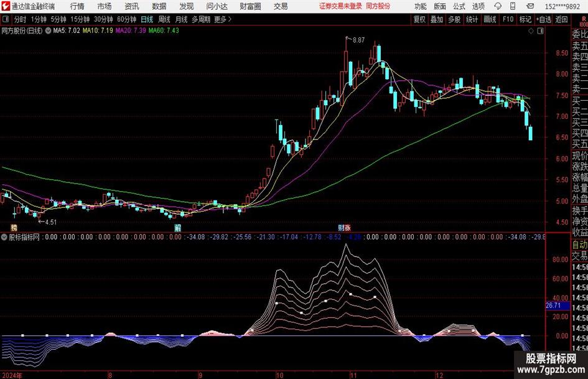Click the 同方股份 stock name link
Screen dimensions: 588x379
pyautogui.click(x=378, y=6)
